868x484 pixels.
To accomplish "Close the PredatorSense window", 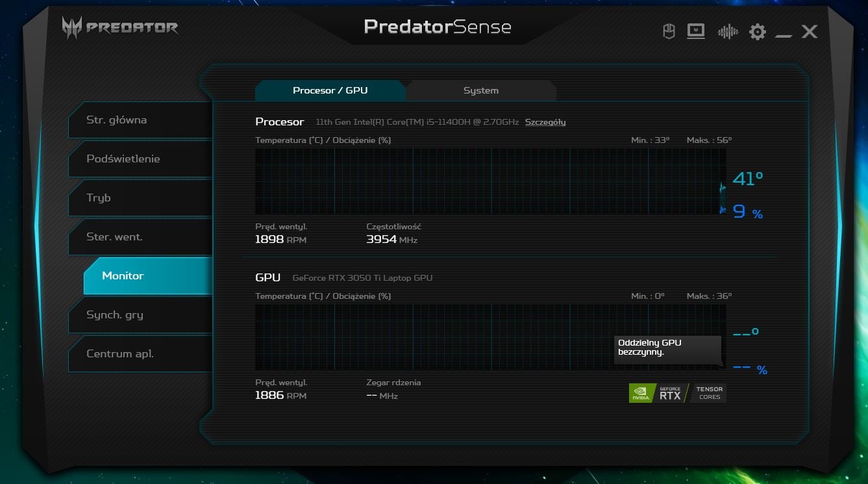I will coord(809,31).
